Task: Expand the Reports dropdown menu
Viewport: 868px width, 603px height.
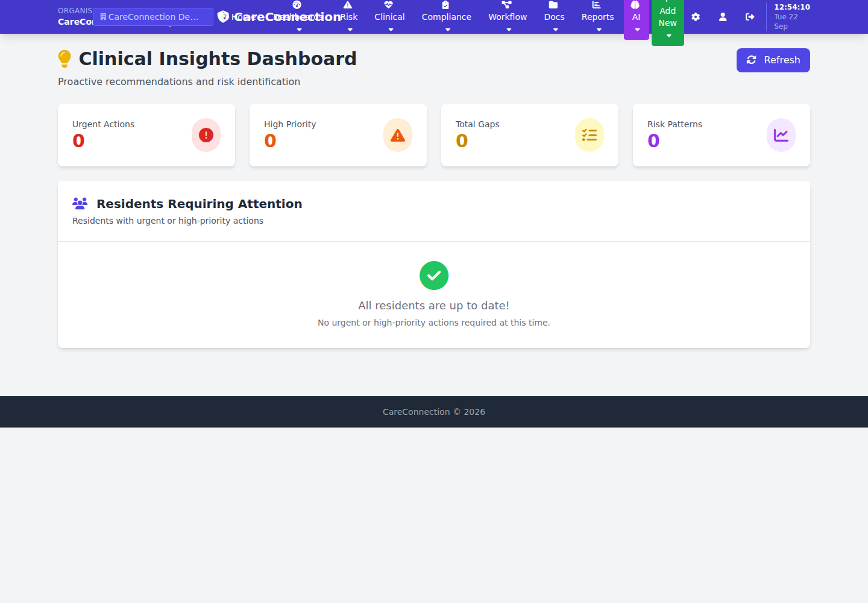Action: coord(597,17)
